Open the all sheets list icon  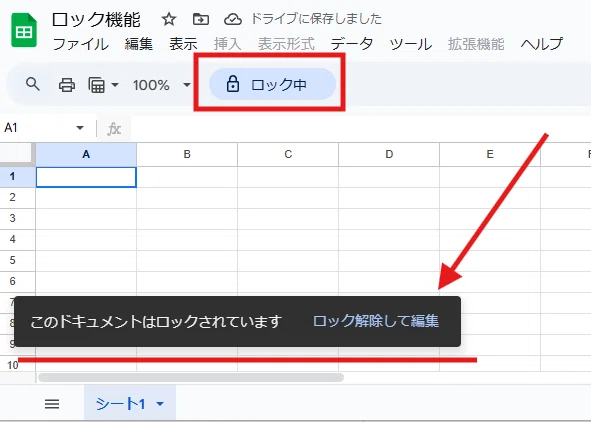pos(52,404)
